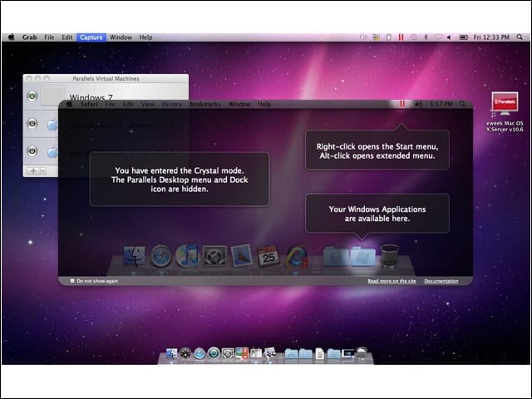
Task: Click the dimmed Bookmarks menu in the overlay
Action: click(x=205, y=104)
